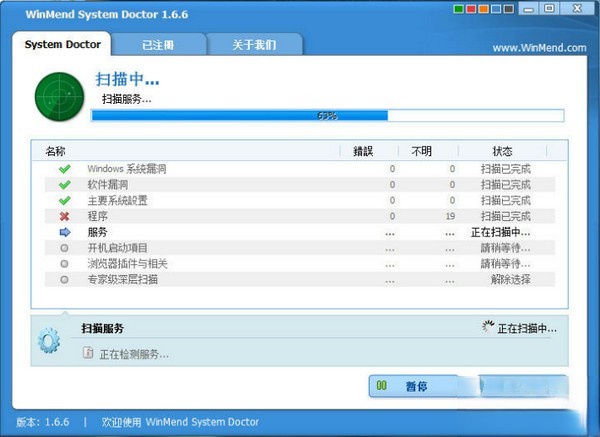Click green checkmark beside Windows 系统漏洞
600x437 pixels.
65,169
